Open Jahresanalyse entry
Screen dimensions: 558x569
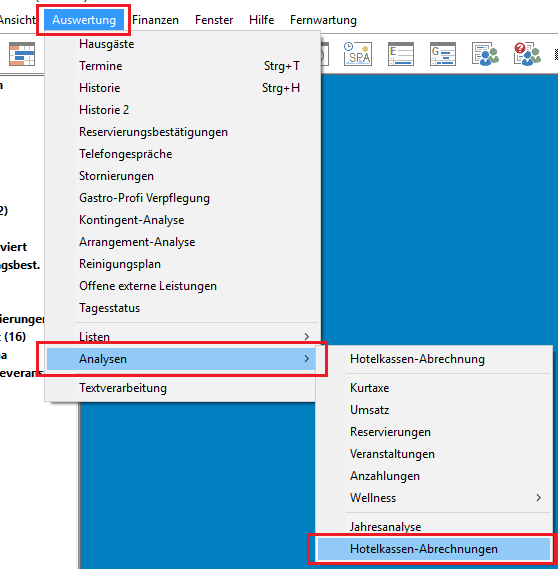pos(434,527)
